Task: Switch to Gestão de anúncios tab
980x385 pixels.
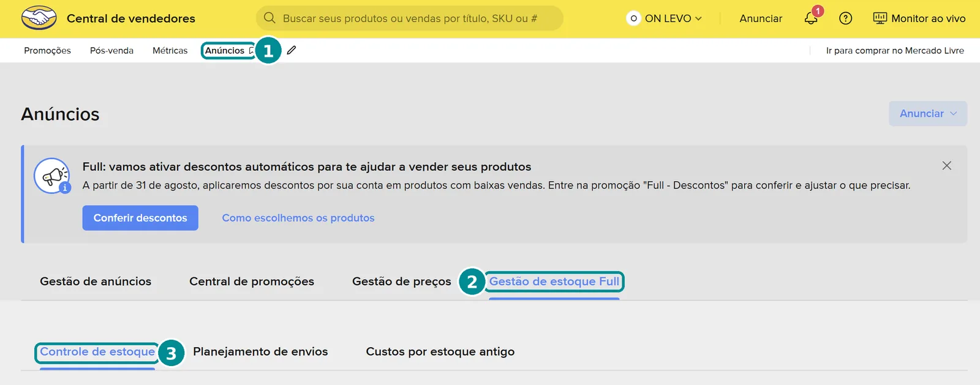Action: pos(96,282)
